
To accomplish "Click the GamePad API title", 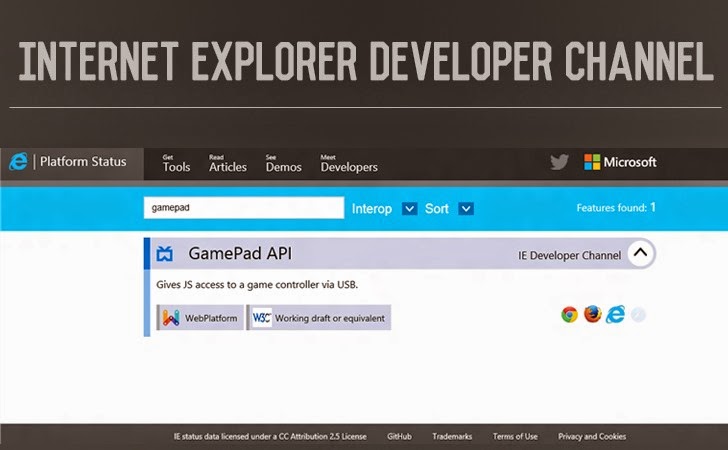I will (x=240, y=254).
